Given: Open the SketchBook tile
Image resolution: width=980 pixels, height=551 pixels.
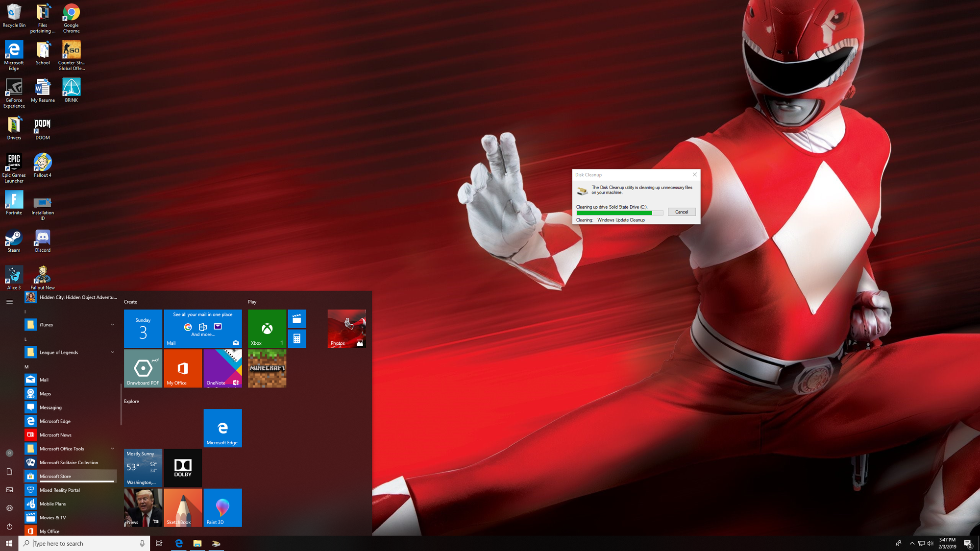Looking at the screenshot, I should pyautogui.click(x=183, y=508).
